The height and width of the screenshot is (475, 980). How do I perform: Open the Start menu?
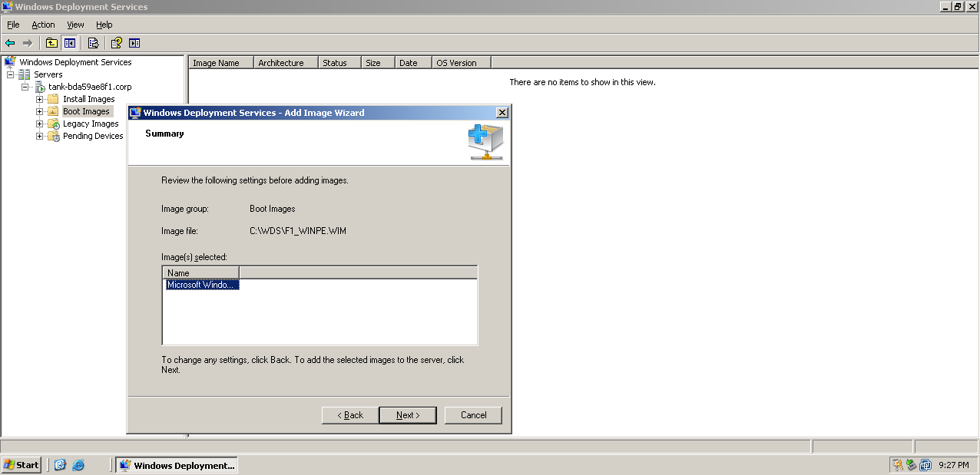[x=22, y=465]
